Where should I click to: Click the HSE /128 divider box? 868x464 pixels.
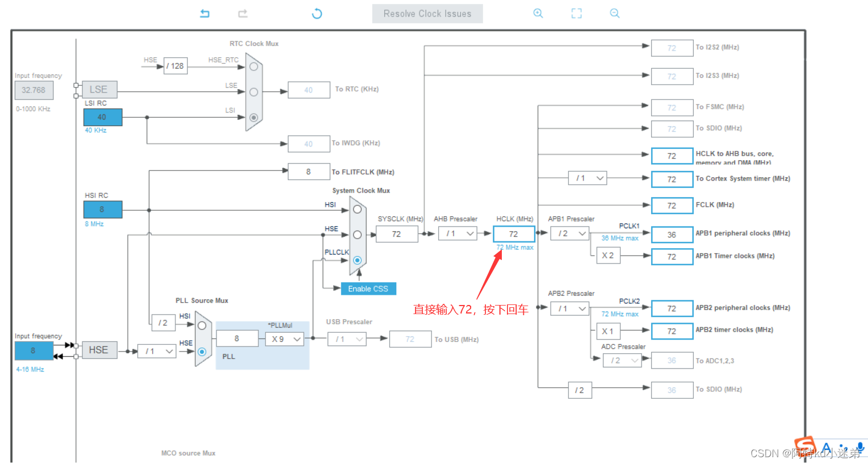point(175,66)
